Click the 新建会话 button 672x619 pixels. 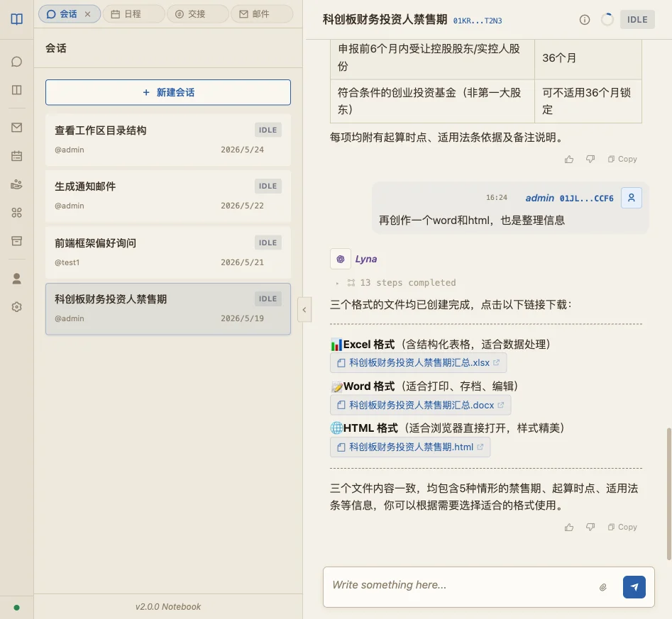point(168,92)
